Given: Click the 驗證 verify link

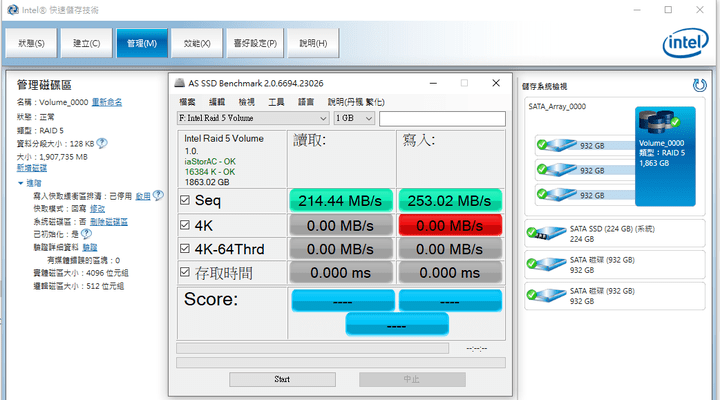Looking at the screenshot, I should (90, 248).
